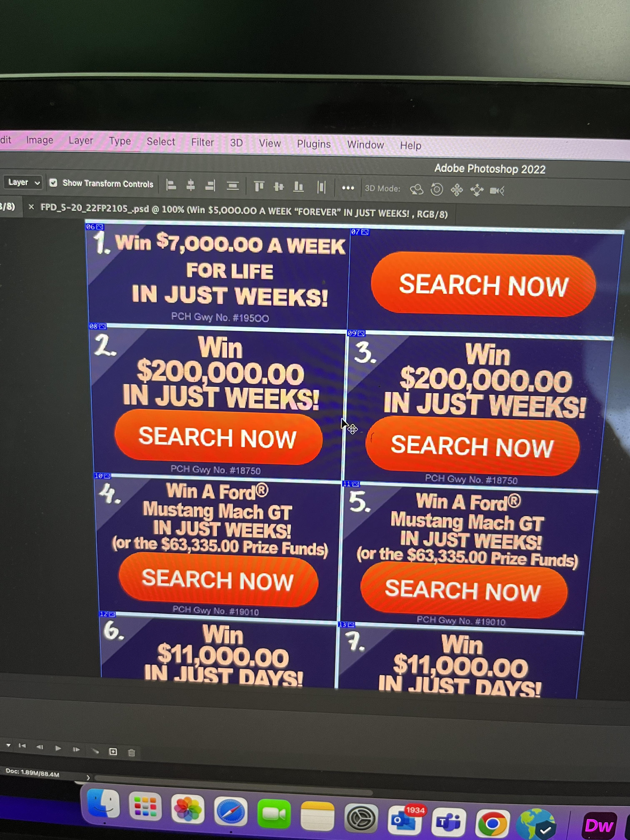Viewport: 630px width, 840px height.
Task: Play the timeline animation
Action: [58, 748]
